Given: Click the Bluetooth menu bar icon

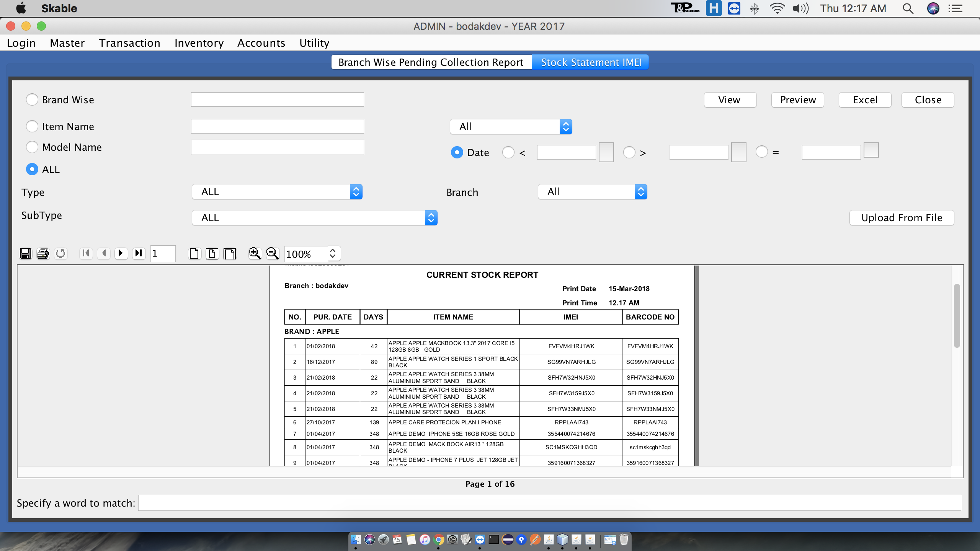Looking at the screenshot, I should 755,8.
